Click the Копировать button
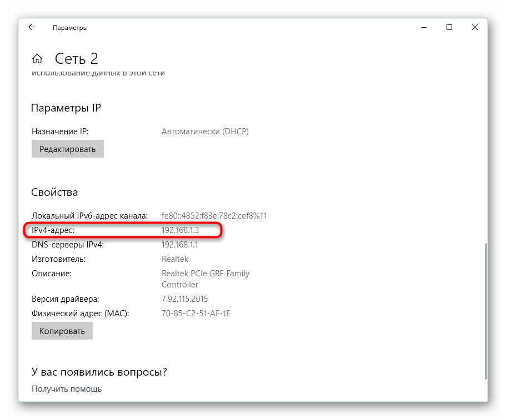 coord(62,331)
